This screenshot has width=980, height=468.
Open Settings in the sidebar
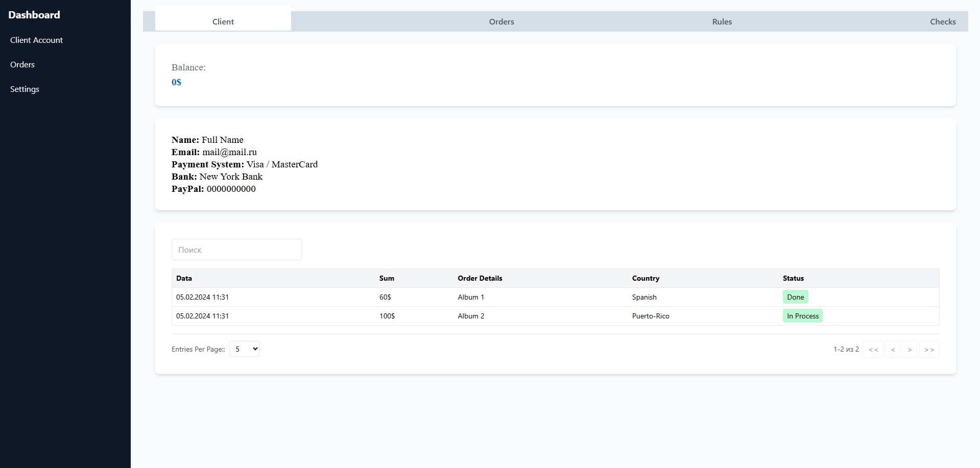25,89
